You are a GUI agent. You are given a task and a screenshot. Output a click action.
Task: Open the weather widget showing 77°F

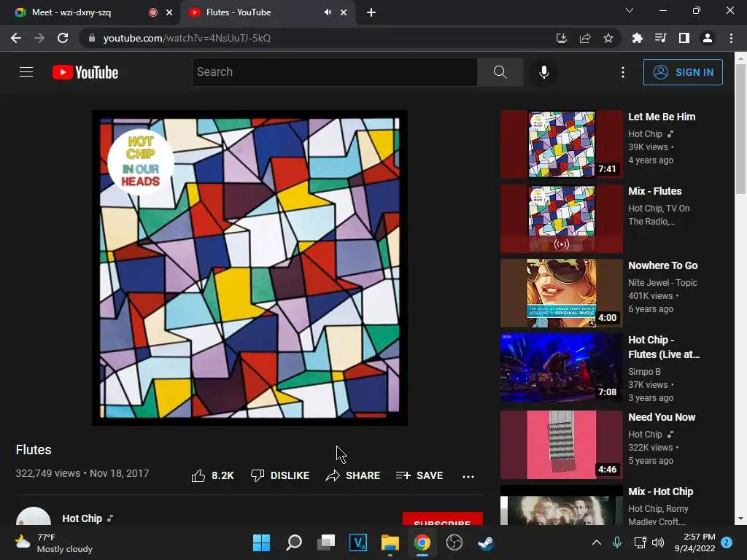click(x=53, y=542)
